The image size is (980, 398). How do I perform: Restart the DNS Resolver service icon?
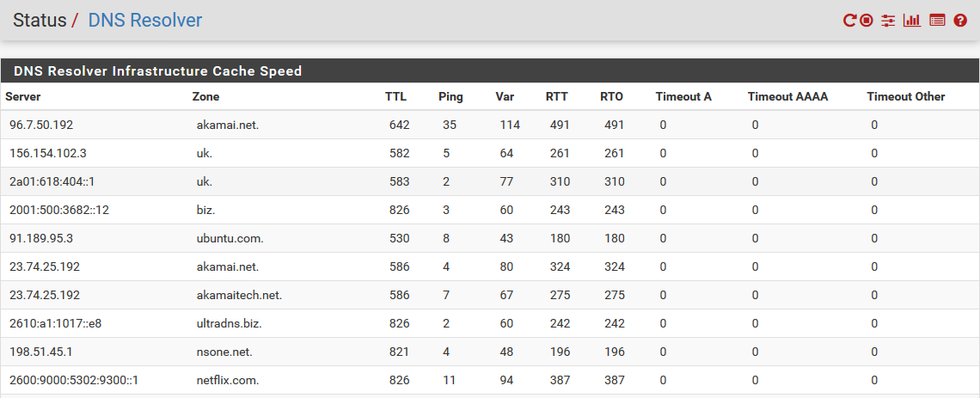(x=848, y=21)
